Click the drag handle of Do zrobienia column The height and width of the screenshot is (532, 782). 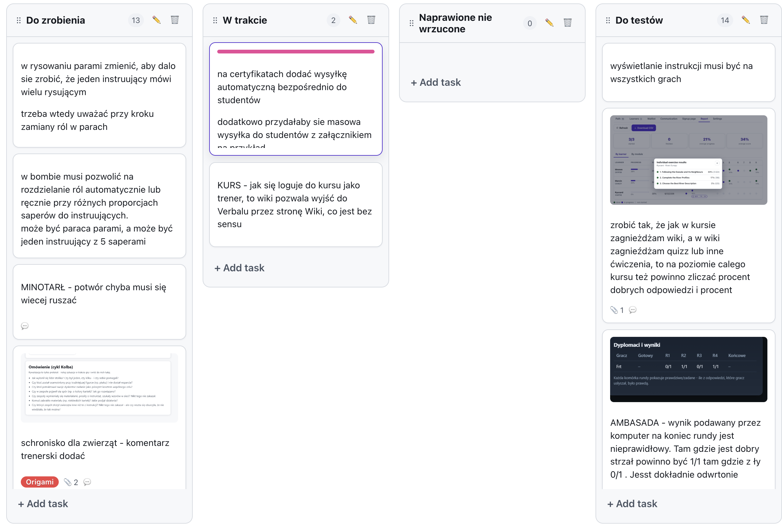[19, 20]
